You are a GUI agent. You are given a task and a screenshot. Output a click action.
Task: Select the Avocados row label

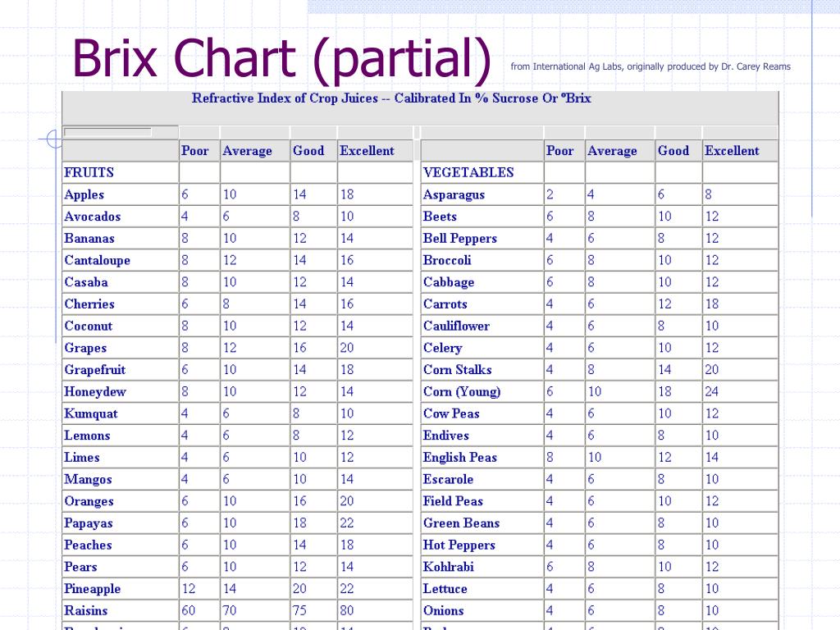click(93, 217)
